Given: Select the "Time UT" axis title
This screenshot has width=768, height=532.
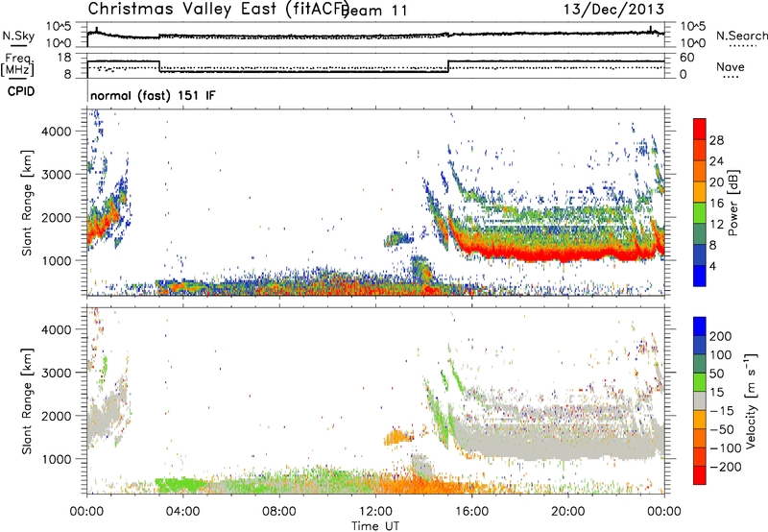Looking at the screenshot, I should click(375, 526).
